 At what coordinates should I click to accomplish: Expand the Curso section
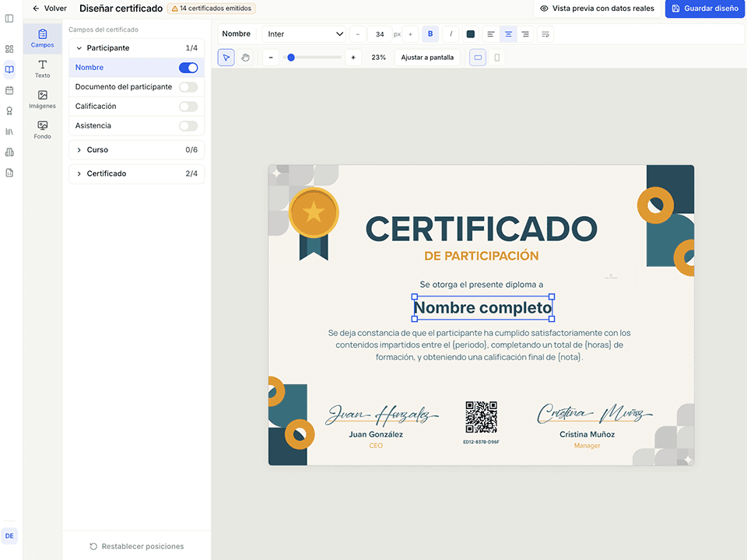[x=137, y=150]
